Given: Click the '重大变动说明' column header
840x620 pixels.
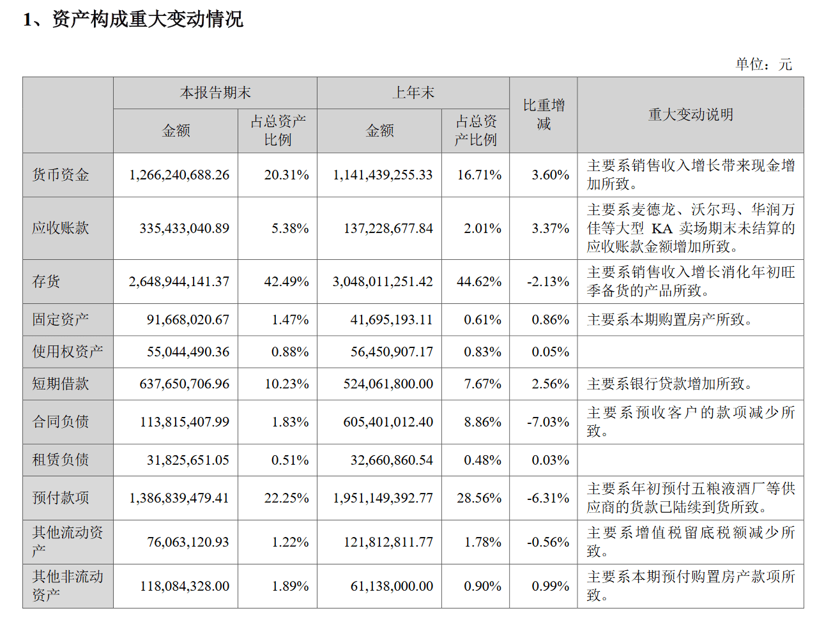Looking at the screenshot, I should pos(691,114).
